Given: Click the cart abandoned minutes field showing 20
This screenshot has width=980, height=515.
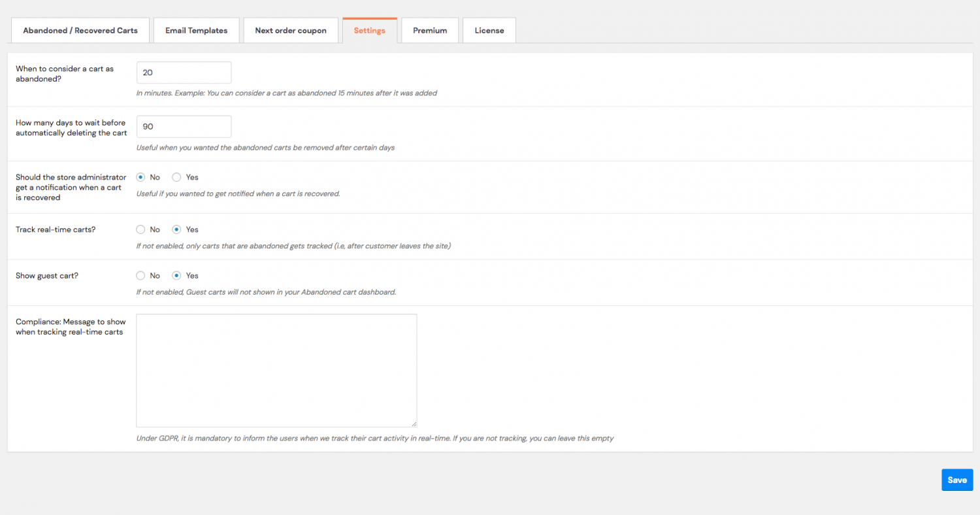Looking at the screenshot, I should click(184, 73).
